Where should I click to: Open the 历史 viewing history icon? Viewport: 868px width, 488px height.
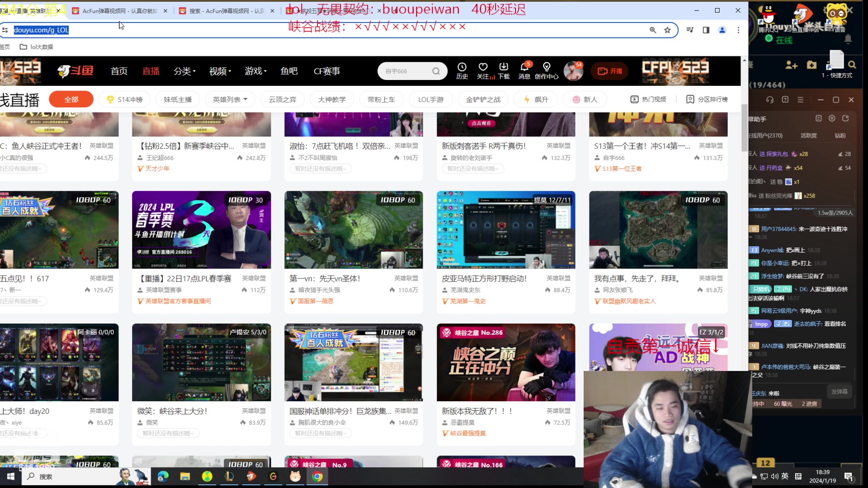[x=462, y=68]
